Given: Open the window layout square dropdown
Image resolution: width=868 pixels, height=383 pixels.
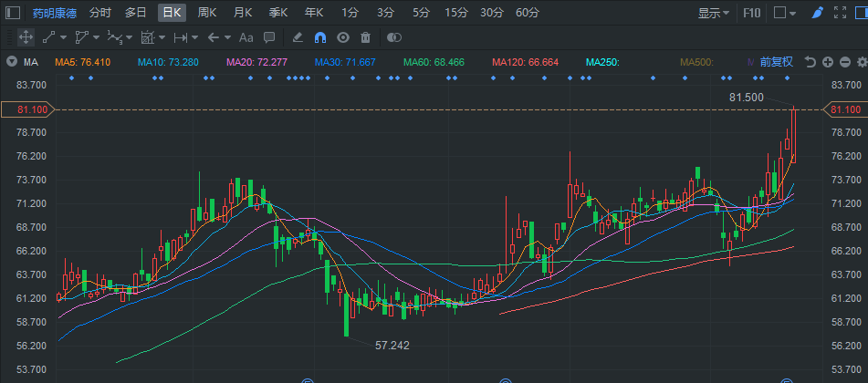Looking at the screenshot, I should click(x=785, y=13).
